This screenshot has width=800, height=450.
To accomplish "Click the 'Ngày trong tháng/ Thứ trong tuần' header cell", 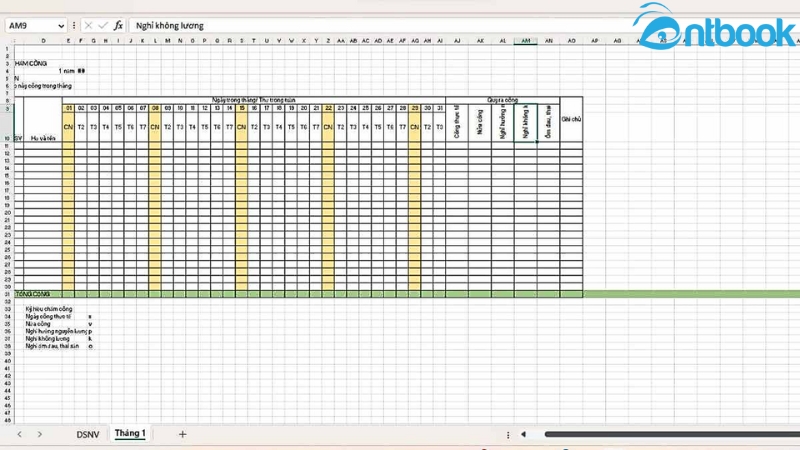I will pos(254,100).
